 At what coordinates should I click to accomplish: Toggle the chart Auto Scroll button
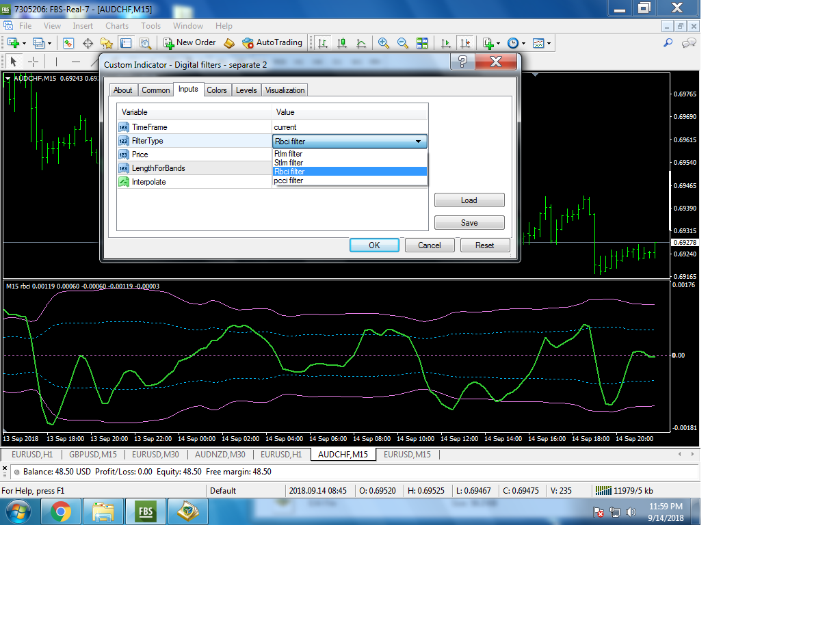click(x=446, y=42)
